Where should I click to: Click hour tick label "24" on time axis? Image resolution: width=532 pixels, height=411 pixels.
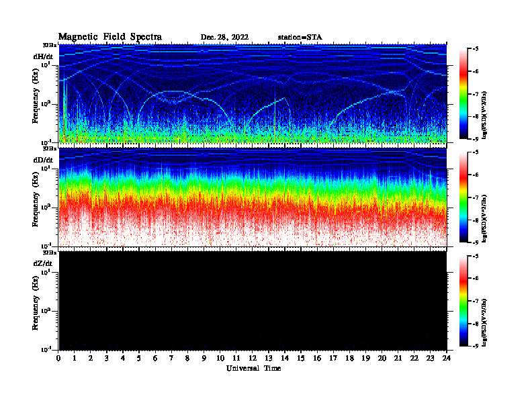tap(447, 358)
